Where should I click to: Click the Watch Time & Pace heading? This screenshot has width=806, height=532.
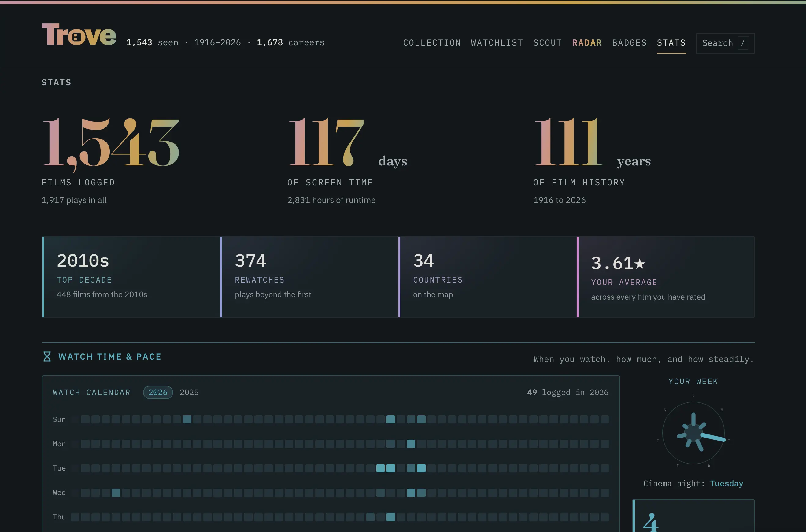coord(109,357)
